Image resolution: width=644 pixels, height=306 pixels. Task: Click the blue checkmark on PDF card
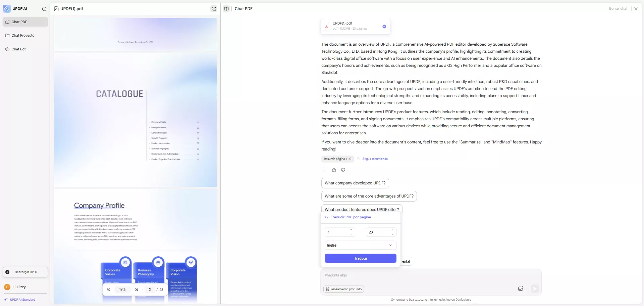coord(384,27)
